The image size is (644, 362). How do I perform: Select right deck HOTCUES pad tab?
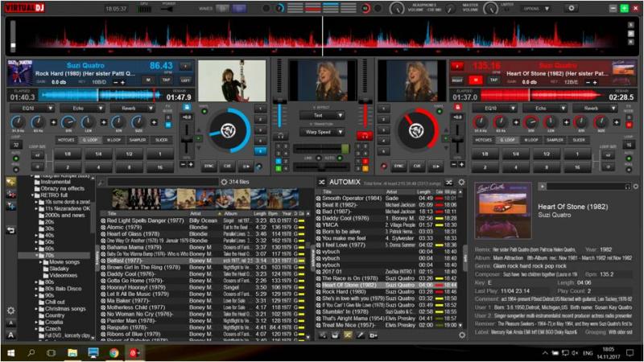coord(484,140)
